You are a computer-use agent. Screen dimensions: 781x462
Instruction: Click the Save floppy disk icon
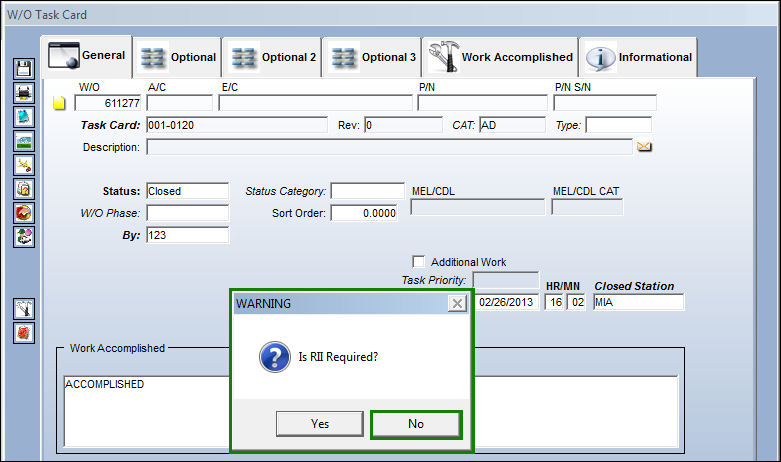pyautogui.click(x=24, y=69)
